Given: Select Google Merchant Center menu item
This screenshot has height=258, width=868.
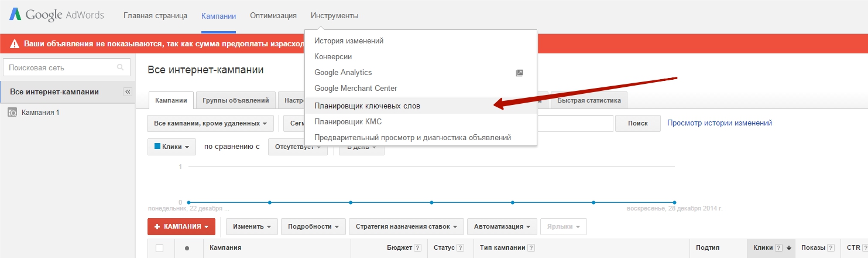Looking at the screenshot, I should (420, 89).
